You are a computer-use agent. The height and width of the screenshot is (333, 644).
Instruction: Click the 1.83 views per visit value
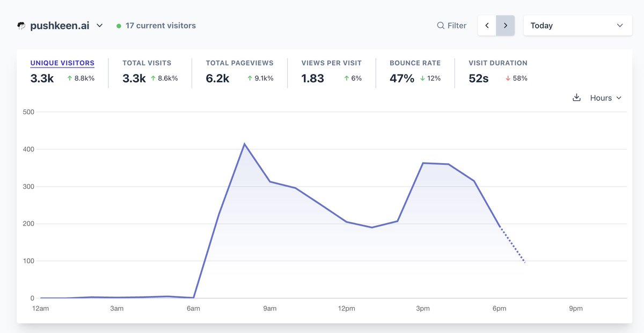point(313,78)
